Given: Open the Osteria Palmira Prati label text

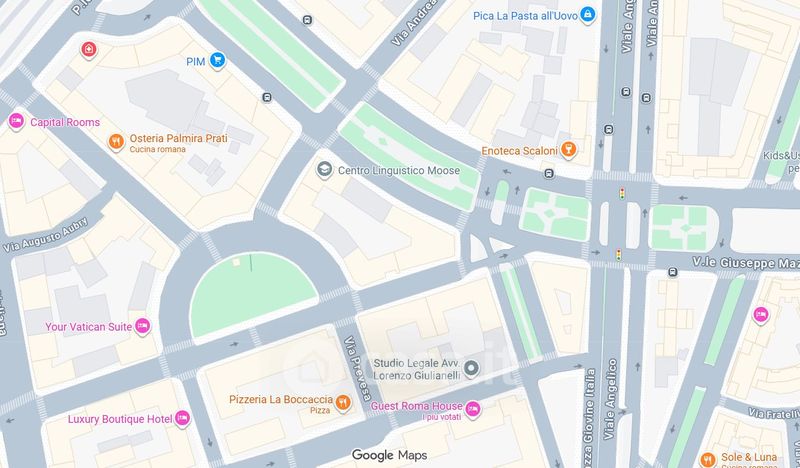Looking at the screenshot, I should [x=179, y=138].
